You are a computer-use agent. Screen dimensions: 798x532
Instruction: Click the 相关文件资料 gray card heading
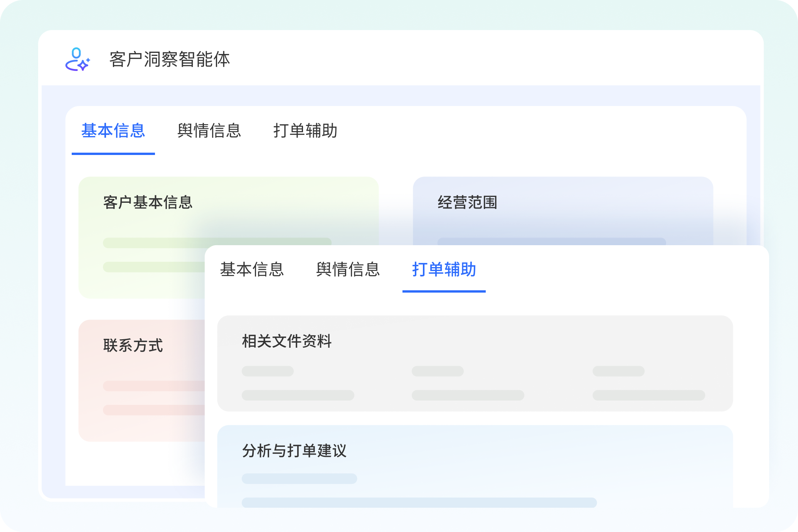coord(286,341)
